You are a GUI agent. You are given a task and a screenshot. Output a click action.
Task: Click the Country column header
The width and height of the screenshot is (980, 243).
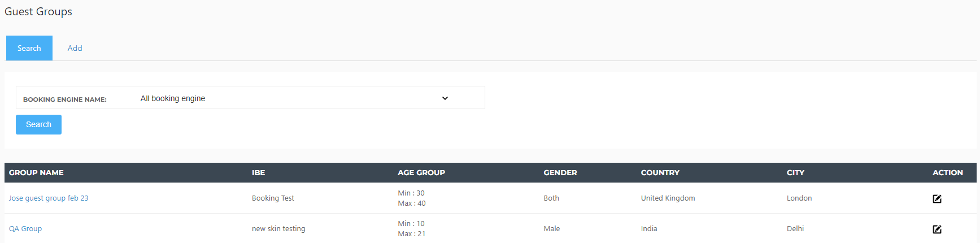pyautogui.click(x=660, y=172)
